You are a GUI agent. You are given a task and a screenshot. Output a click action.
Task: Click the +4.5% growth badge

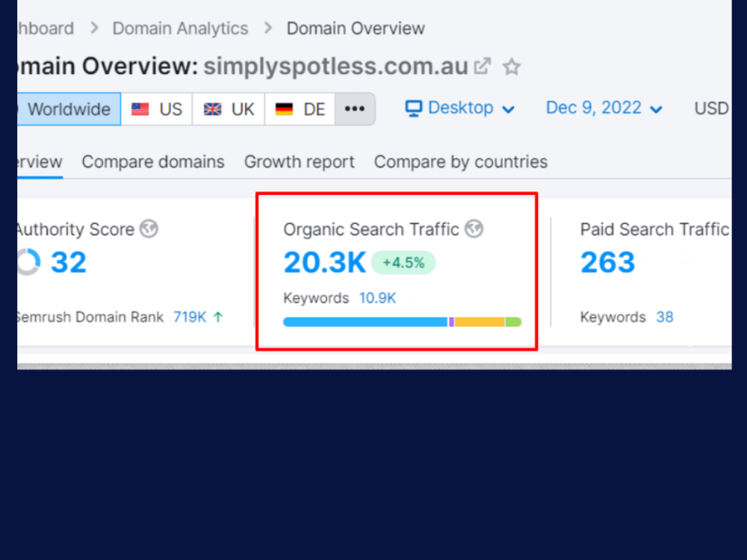tap(403, 262)
